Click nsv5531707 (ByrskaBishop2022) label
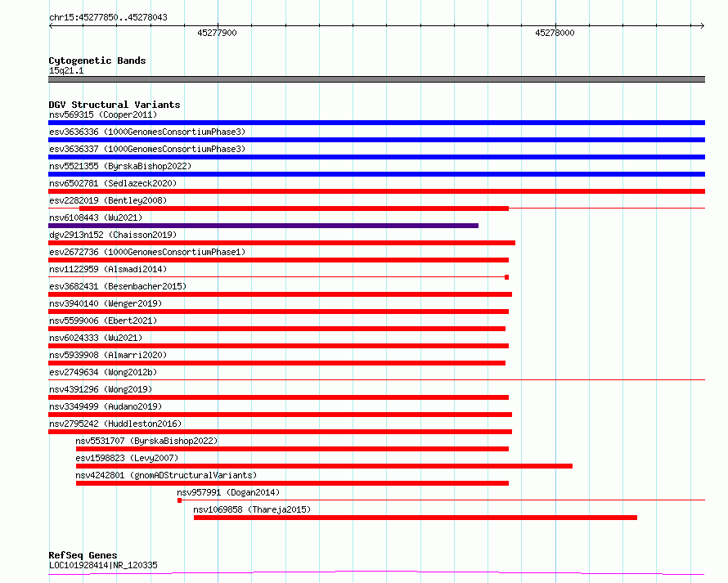The height and width of the screenshot is (583, 728). point(146,441)
